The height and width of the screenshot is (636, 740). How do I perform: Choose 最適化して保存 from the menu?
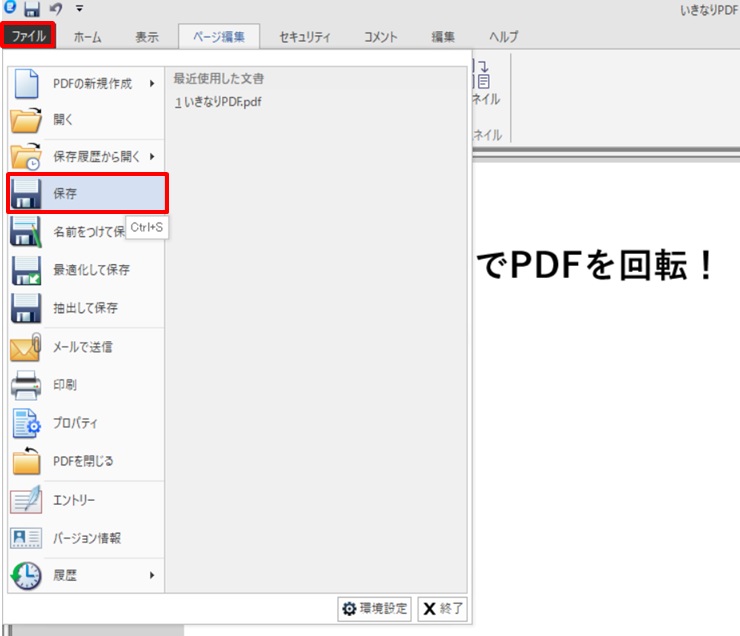(x=91, y=269)
